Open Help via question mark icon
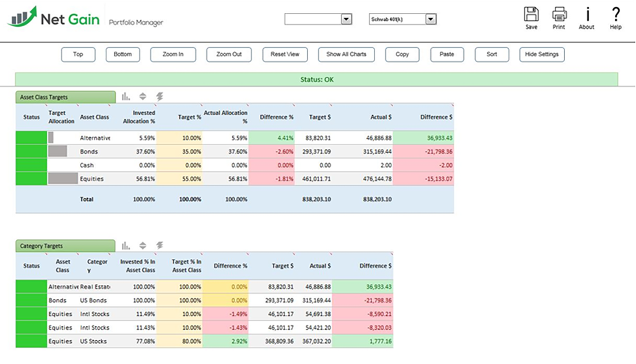 (615, 14)
